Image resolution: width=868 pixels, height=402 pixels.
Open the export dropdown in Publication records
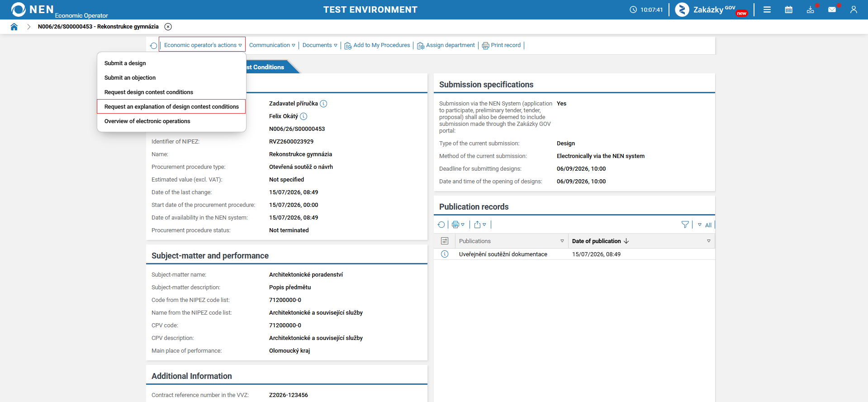[480, 225]
